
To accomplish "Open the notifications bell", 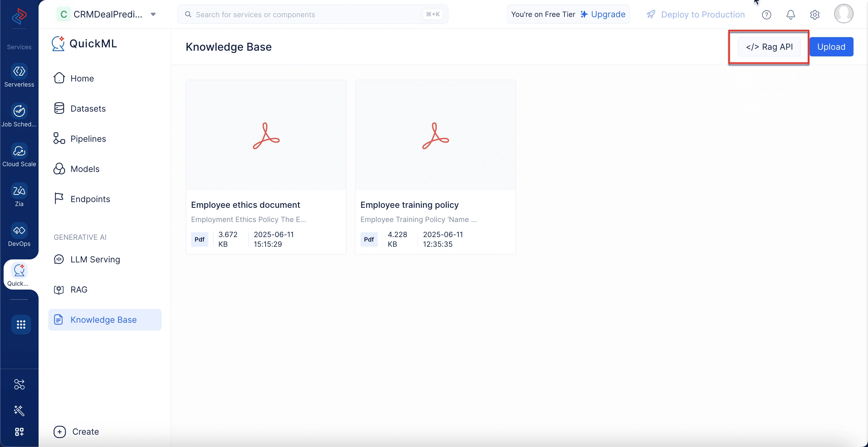I will tap(791, 14).
